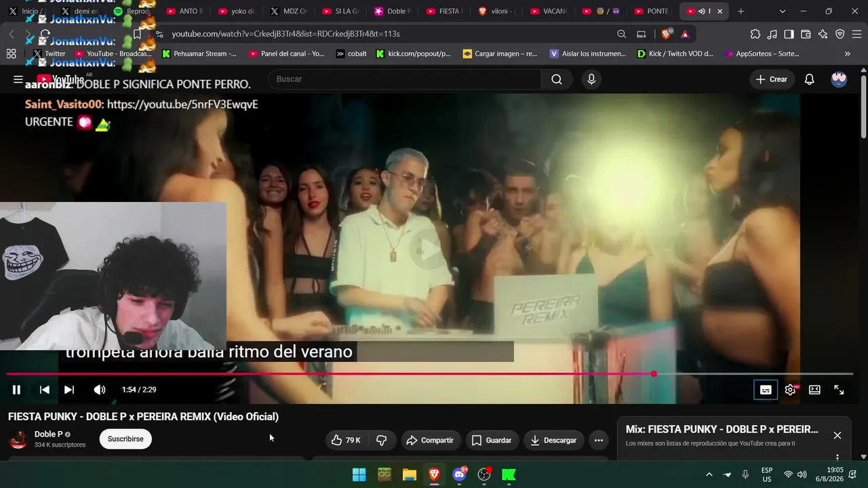The height and width of the screenshot is (488, 868).
Task: Expand the tab search dropdown arrow
Action: (x=783, y=12)
